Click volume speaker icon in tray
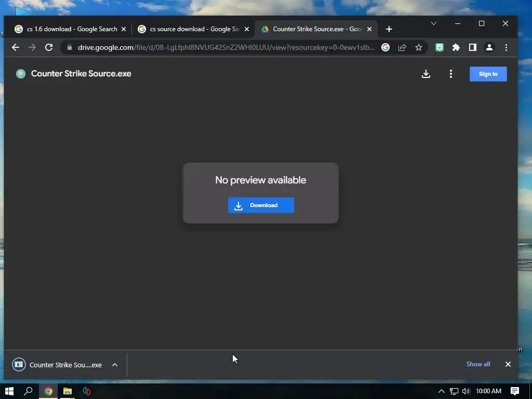The image size is (532, 399). tap(466, 391)
